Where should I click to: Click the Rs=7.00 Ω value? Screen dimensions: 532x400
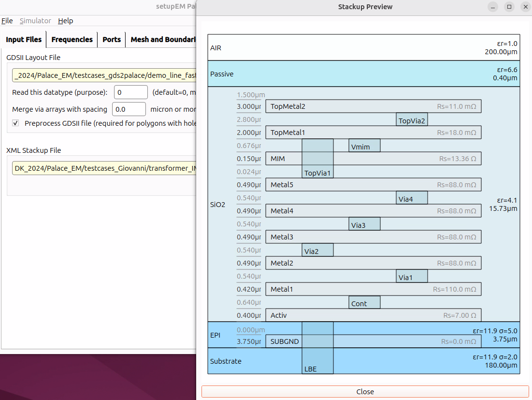460,315
